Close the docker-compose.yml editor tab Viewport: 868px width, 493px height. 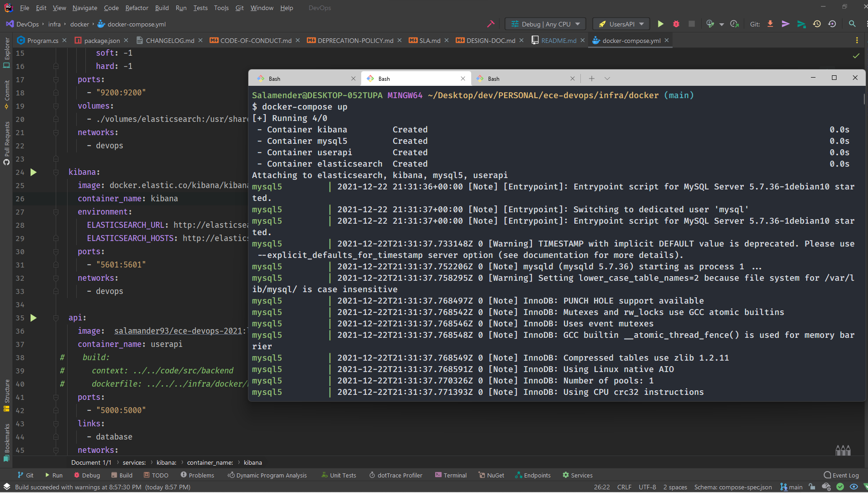click(x=667, y=40)
